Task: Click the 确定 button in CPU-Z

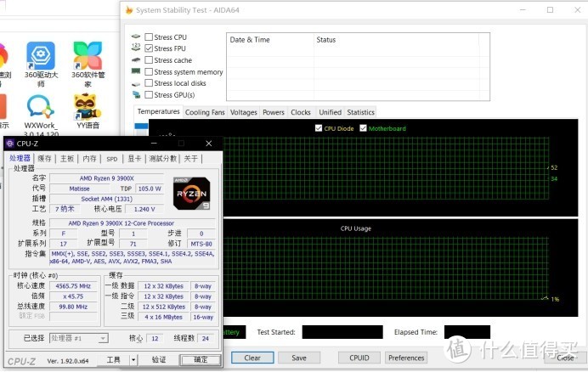Action: point(201,360)
